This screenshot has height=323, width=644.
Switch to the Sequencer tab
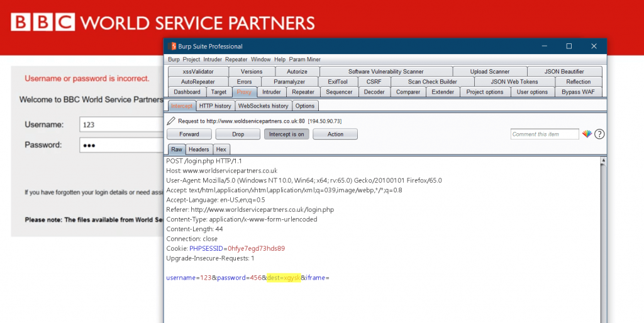339,92
